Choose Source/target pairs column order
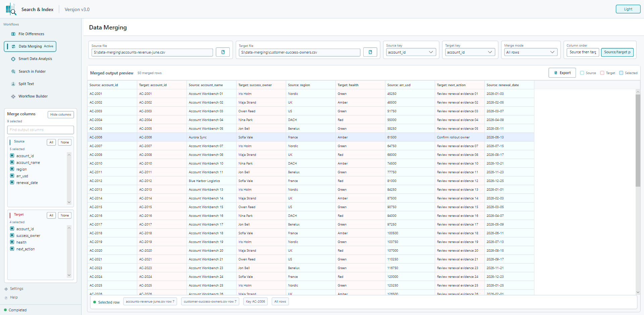Viewport: 644px width, 315px height. pos(617,52)
